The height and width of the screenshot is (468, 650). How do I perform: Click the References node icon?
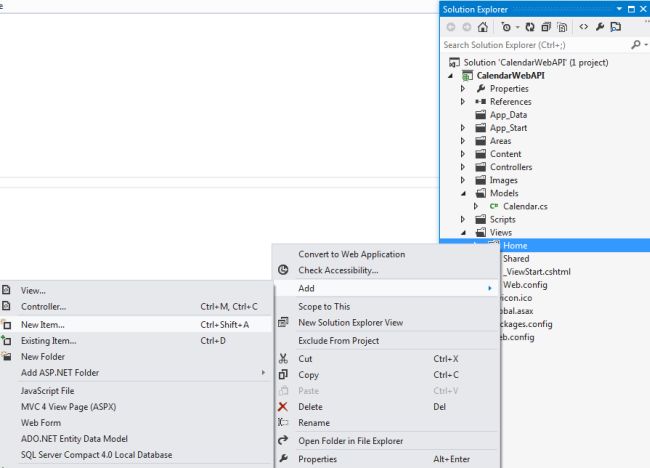480,102
